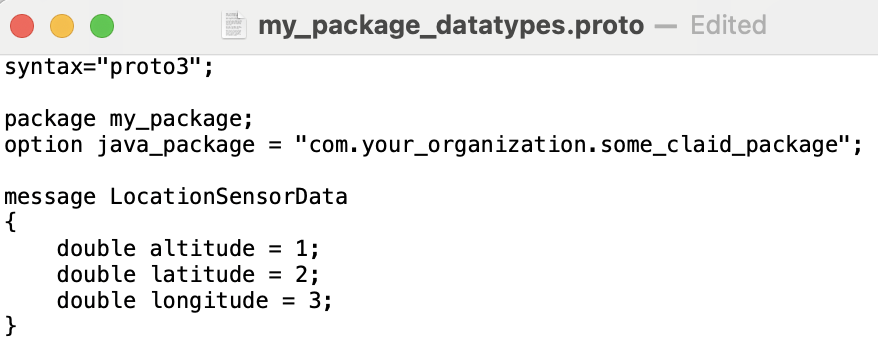Click the opening curly brace
The width and height of the screenshot is (878, 360).
point(11,223)
